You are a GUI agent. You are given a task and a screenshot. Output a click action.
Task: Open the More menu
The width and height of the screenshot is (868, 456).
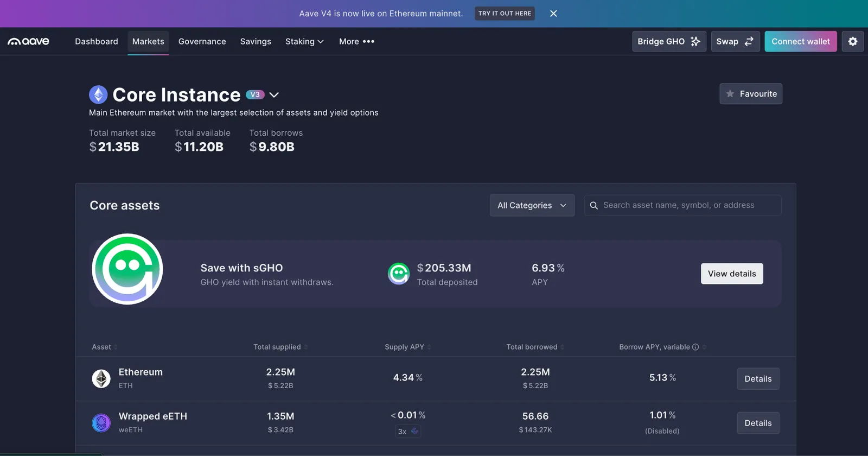(x=356, y=41)
